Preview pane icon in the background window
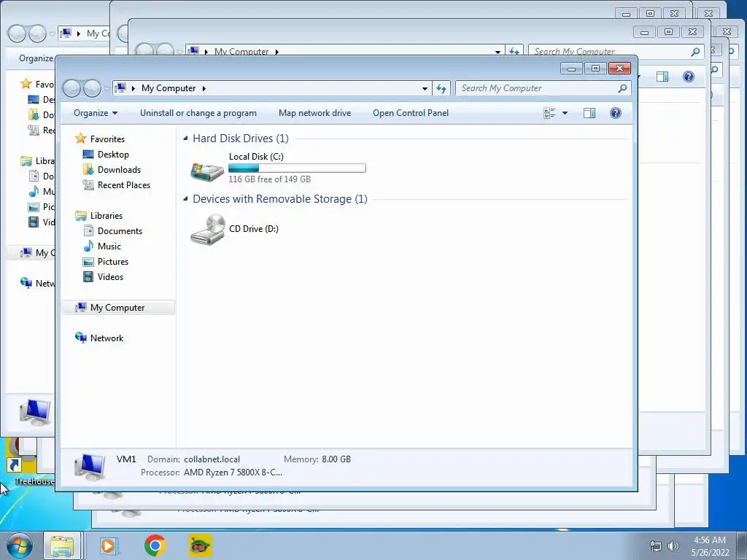 (662, 77)
